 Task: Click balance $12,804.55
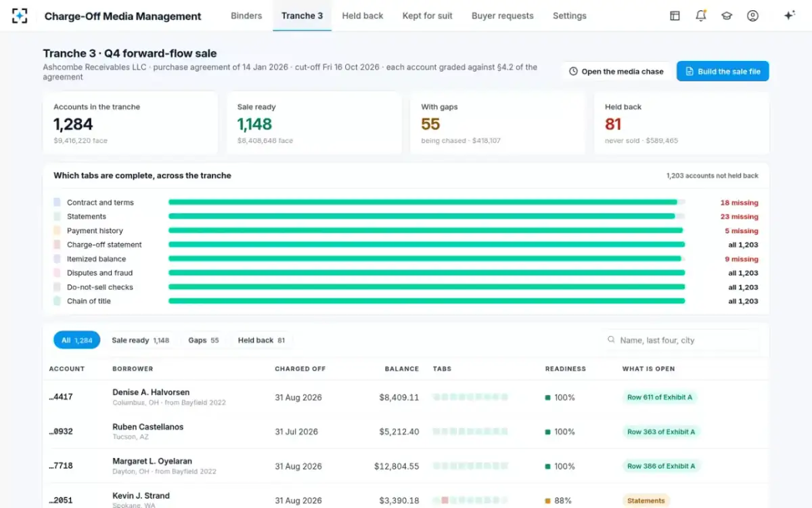pos(397,466)
